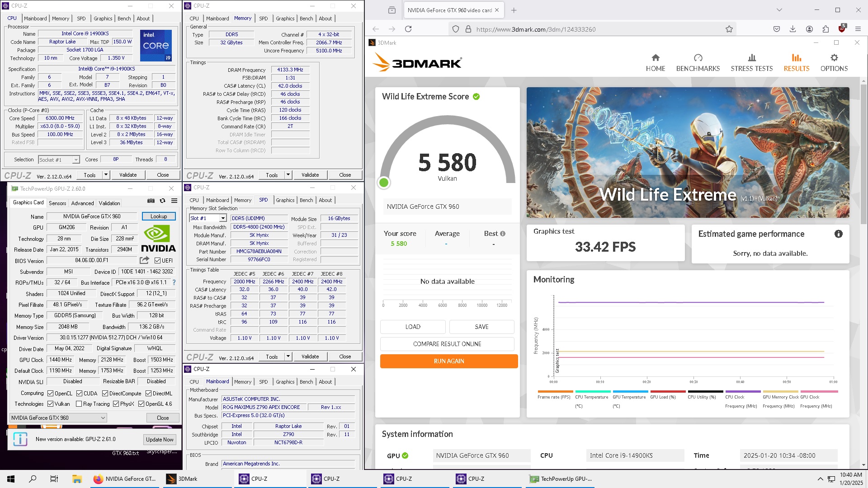Image resolution: width=868 pixels, height=488 pixels.
Task: Open File Explorer from taskbar
Action: tap(77, 479)
